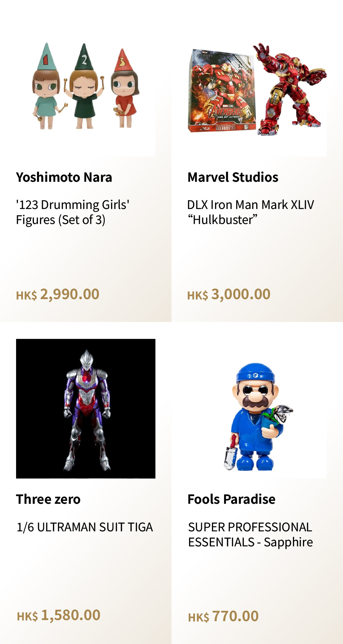Click the drumming girl wearing hat number 2
Viewport: 343px width, 644px height.
[x=84, y=89]
